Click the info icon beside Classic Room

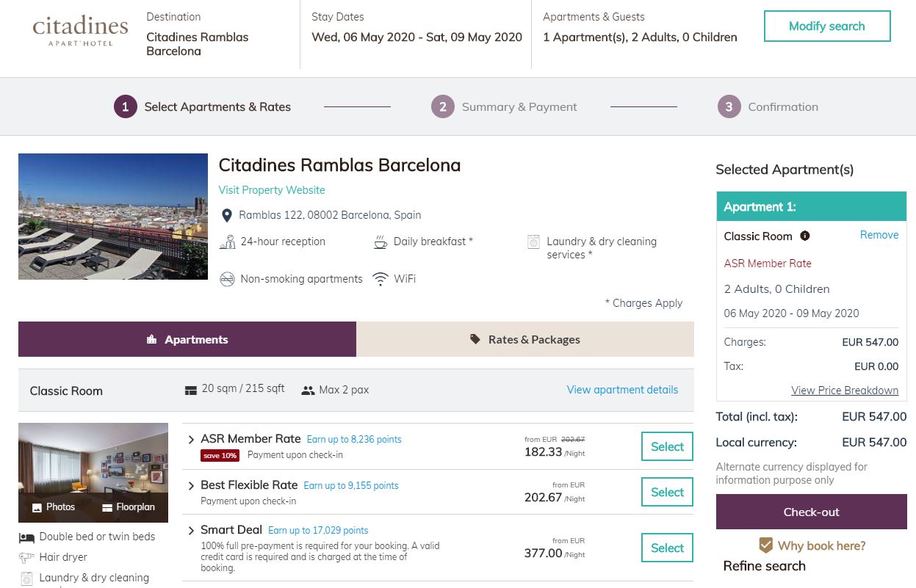point(804,236)
